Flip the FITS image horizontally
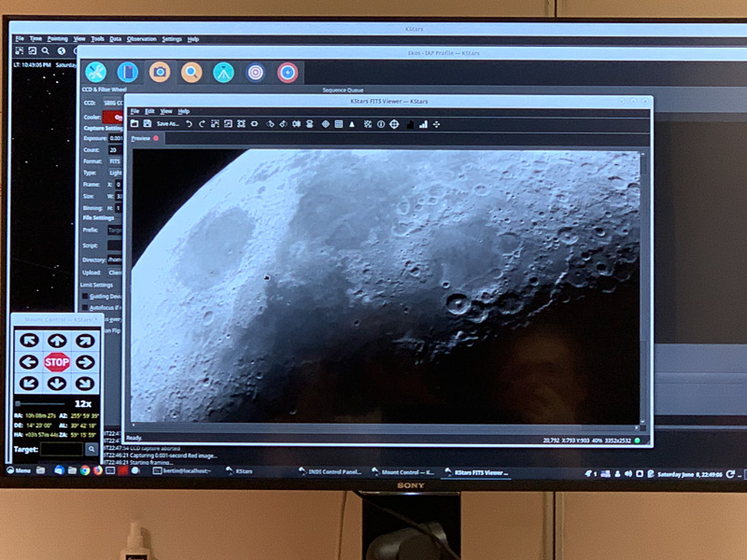747x560 pixels. [296, 124]
